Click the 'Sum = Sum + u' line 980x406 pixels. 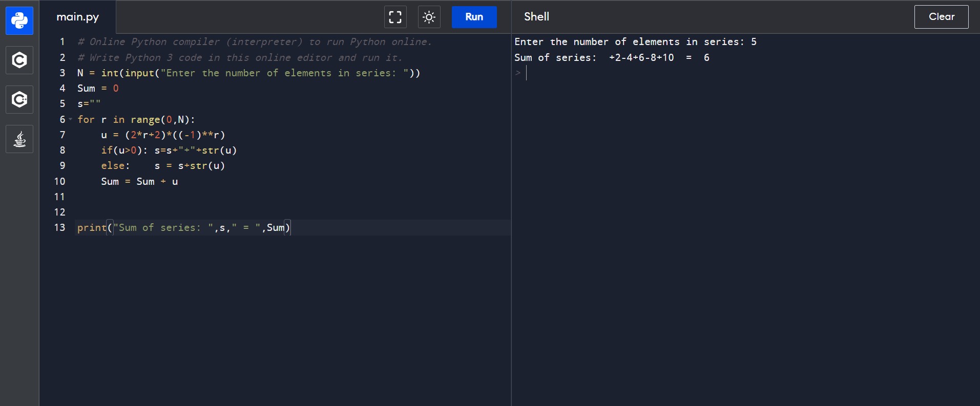coord(139,181)
